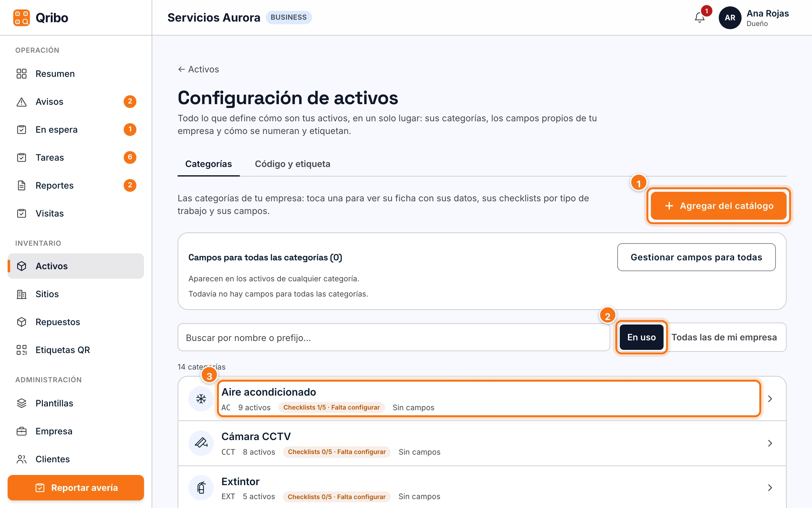Viewport: 812px width, 508px height.
Task: Click the Buscar por nombre o prefijo field
Action: (x=394, y=337)
